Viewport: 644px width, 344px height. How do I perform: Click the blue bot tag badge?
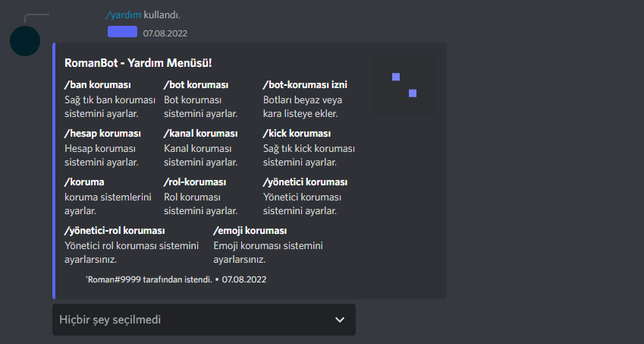[x=122, y=32]
